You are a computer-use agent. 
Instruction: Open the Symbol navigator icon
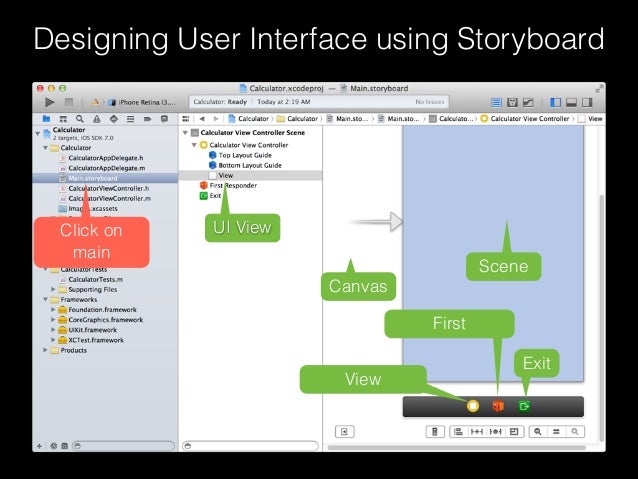coord(63,119)
